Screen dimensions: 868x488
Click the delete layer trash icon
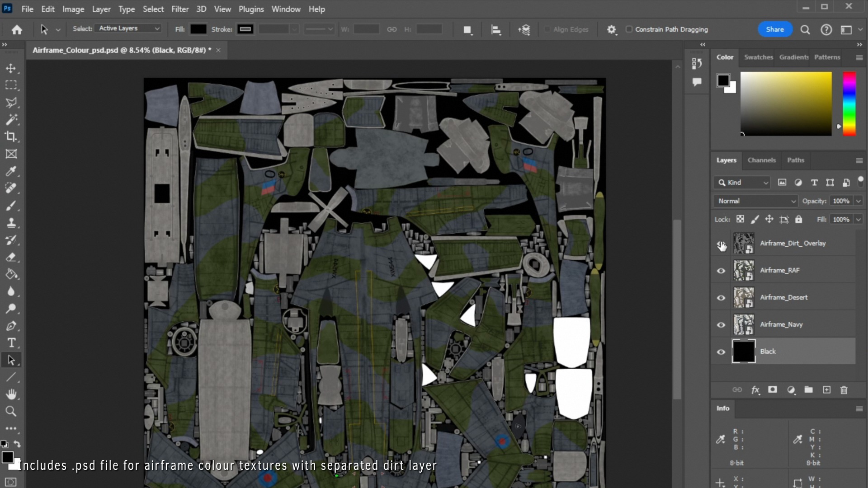pos(844,390)
